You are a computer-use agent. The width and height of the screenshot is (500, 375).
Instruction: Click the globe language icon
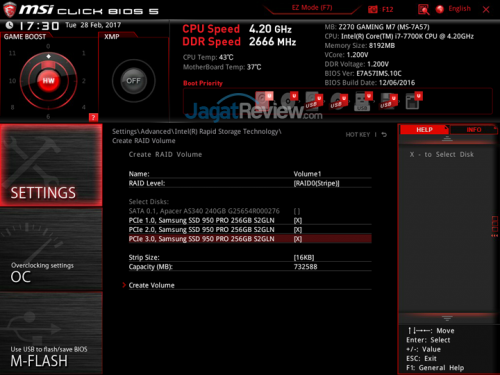coord(440,9)
